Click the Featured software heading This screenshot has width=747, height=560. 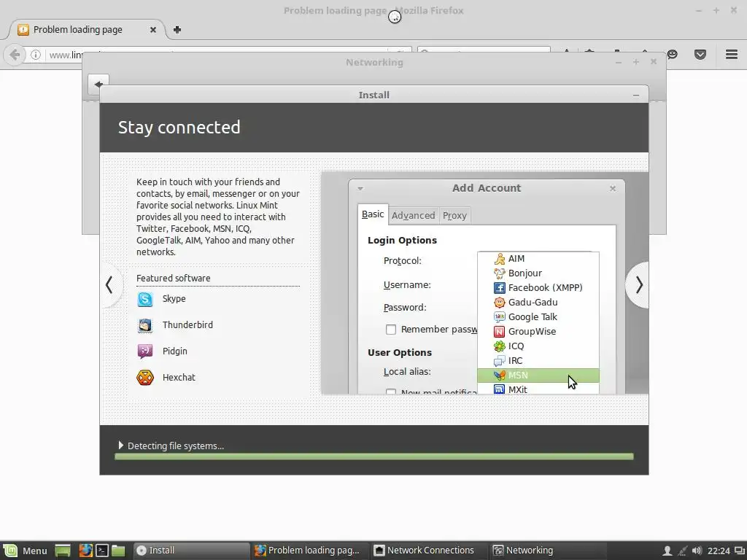174,278
